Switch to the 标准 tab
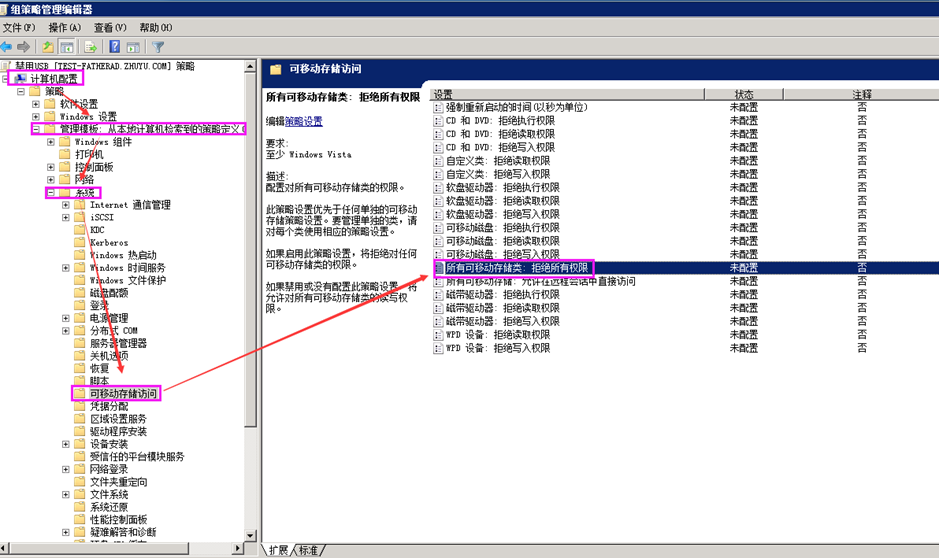Viewport: 939px width, 558px height. point(308,550)
